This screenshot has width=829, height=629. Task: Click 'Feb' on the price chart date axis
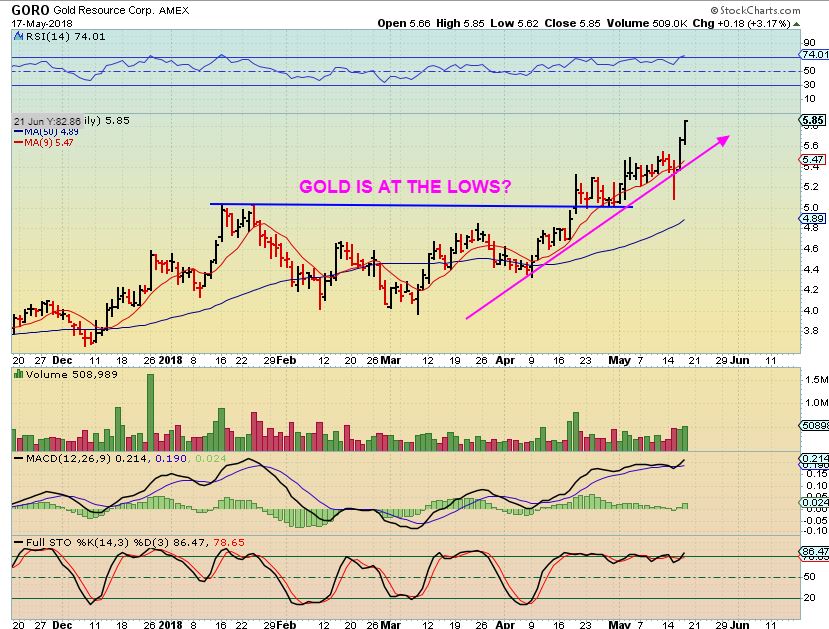tap(286, 360)
